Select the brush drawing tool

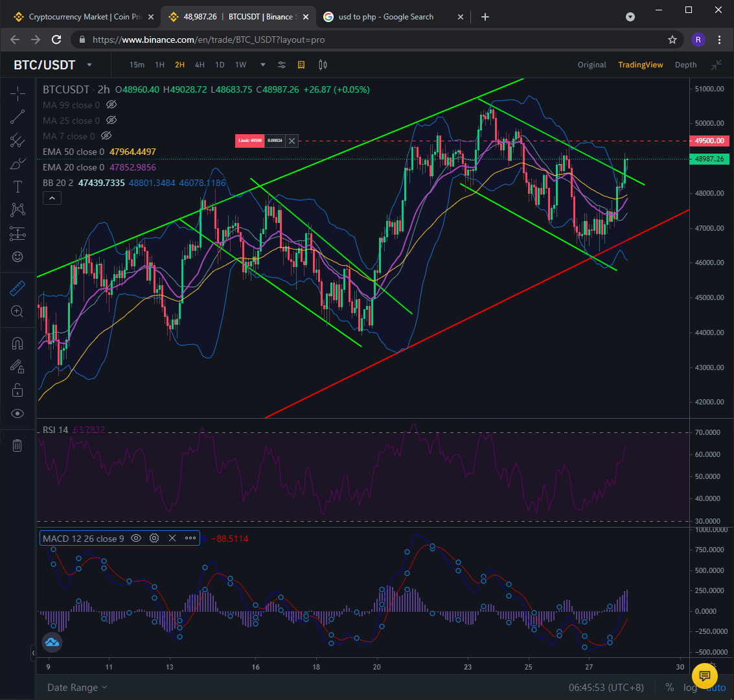pos(17,164)
